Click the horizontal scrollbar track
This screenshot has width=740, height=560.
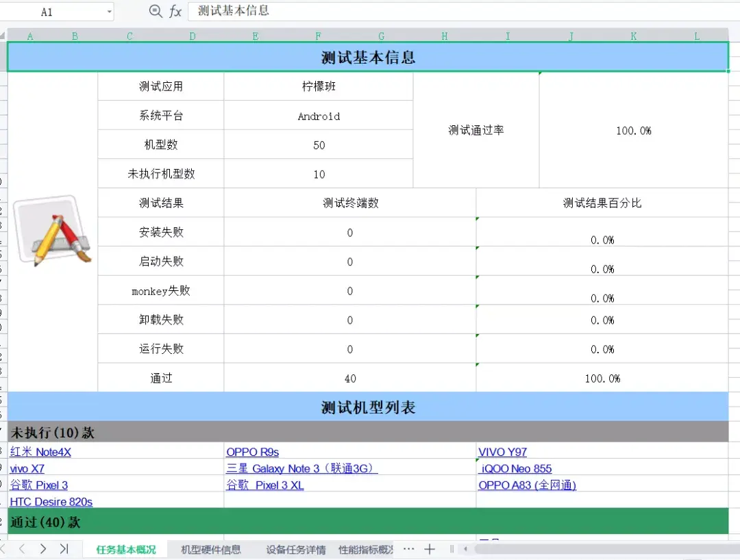pyautogui.click(x=607, y=549)
